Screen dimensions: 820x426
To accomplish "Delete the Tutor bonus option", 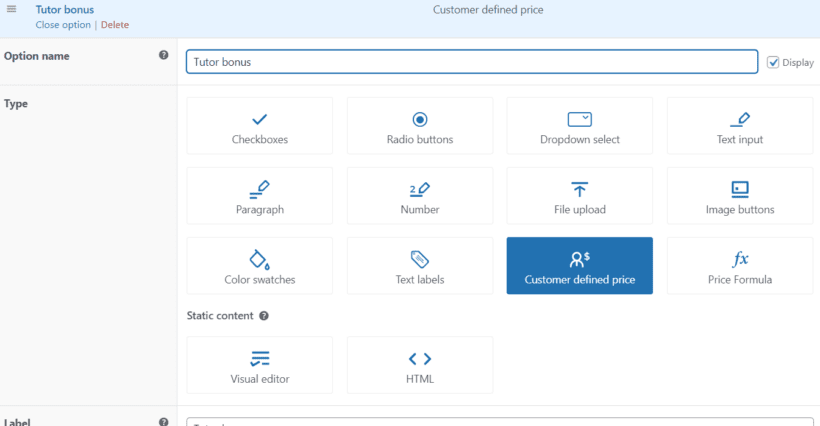I will (x=115, y=25).
